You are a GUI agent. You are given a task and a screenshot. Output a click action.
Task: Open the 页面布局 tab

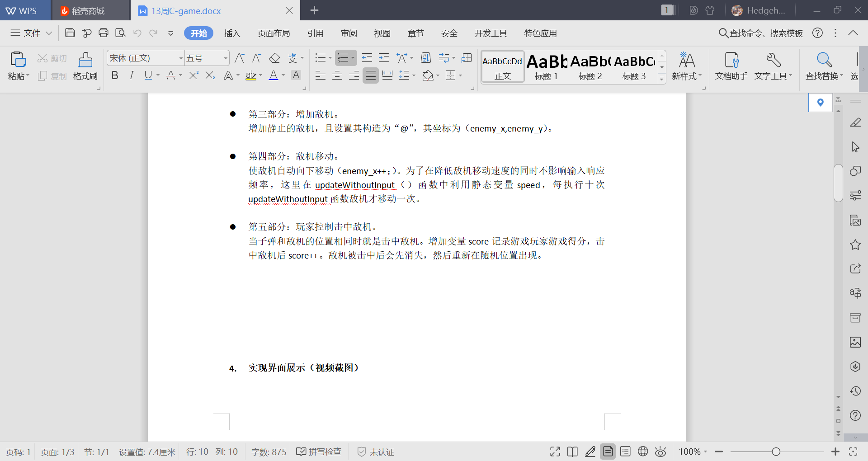click(274, 33)
